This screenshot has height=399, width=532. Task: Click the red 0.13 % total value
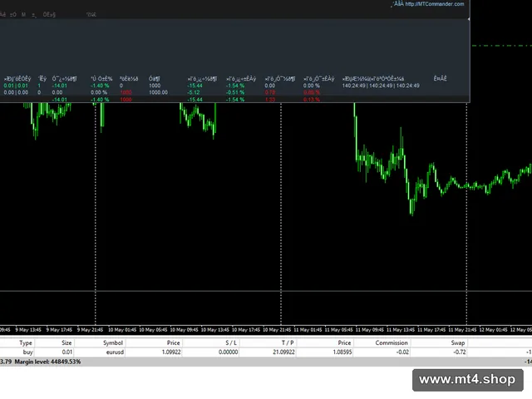pos(312,100)
